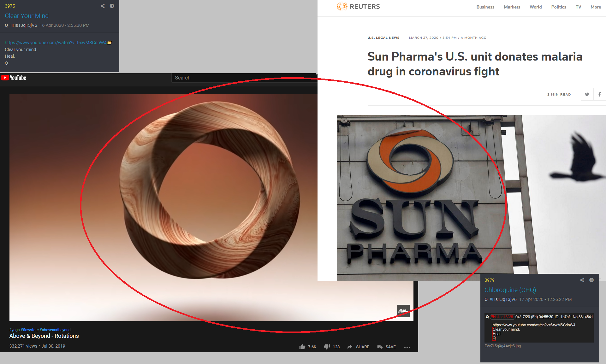
Task: Click the YouTube logo
Action: (x=14, y=78)
